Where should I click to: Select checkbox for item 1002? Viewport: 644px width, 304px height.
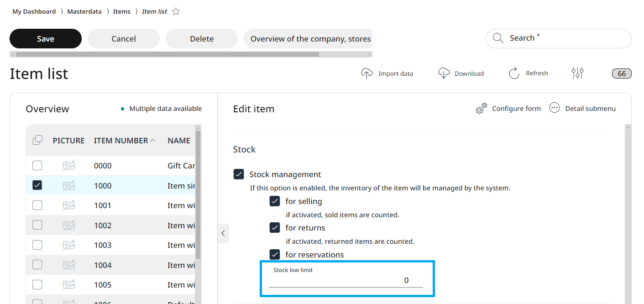tap(37, 225)
